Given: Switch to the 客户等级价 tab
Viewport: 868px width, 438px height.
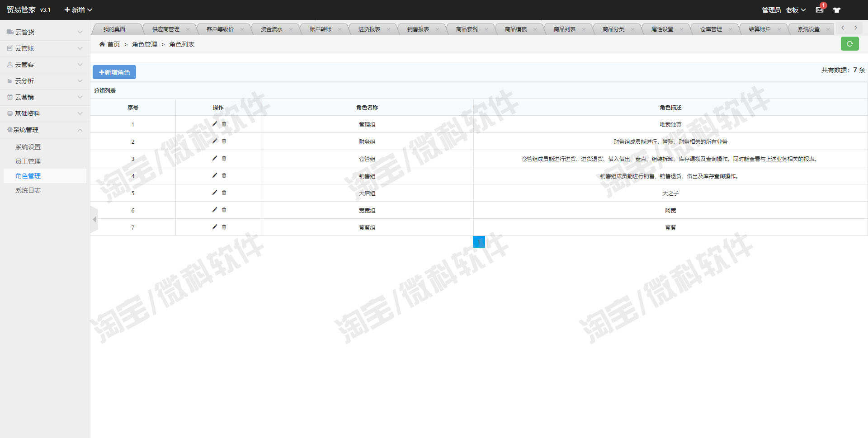Looking at the screenshot, I should pos(220,29).
